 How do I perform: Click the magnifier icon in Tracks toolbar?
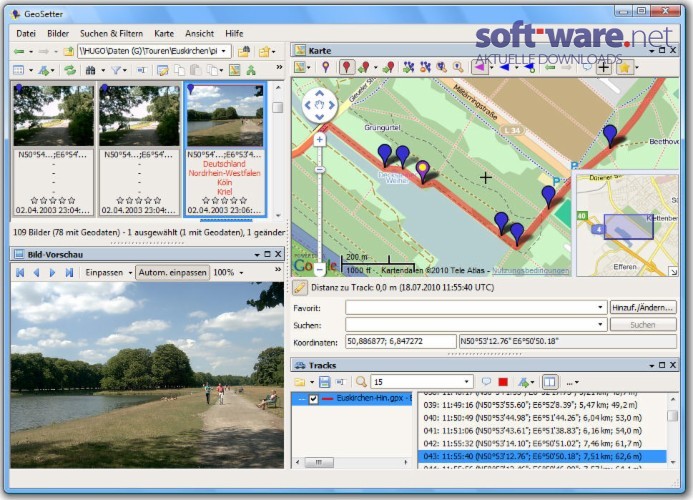pos(361,382)
